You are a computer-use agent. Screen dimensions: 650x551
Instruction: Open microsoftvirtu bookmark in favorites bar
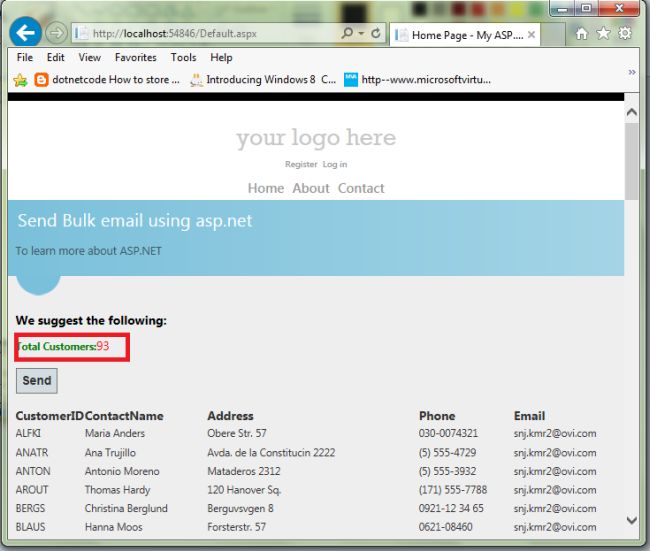click(x=417, y=79)
